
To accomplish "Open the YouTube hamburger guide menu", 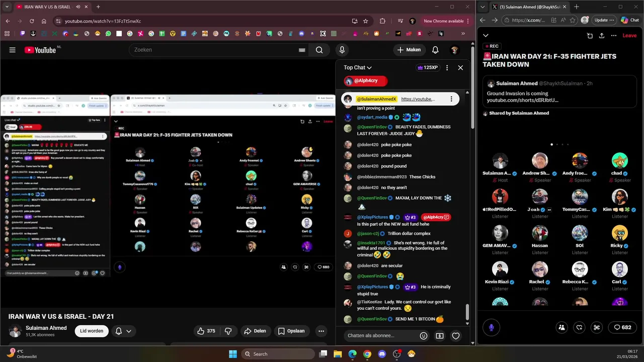I will 13,50.
